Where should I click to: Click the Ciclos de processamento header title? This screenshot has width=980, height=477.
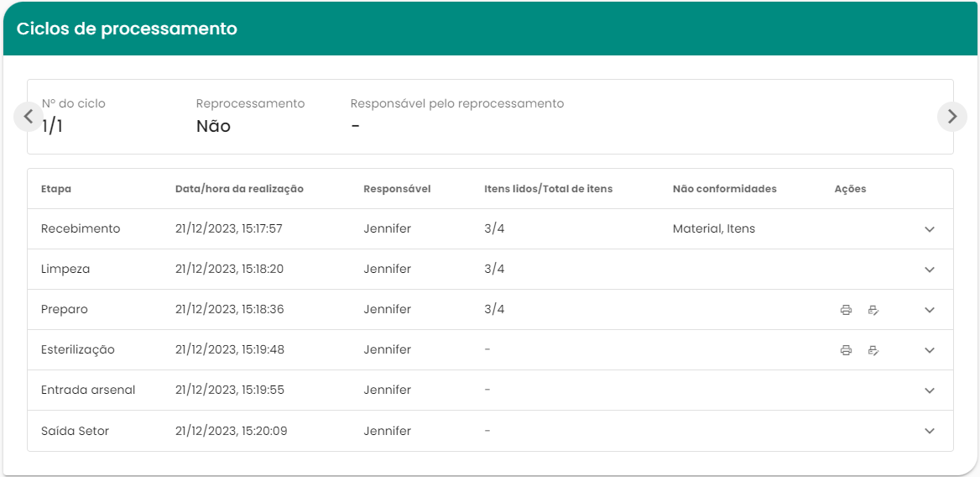click(127, 29)
